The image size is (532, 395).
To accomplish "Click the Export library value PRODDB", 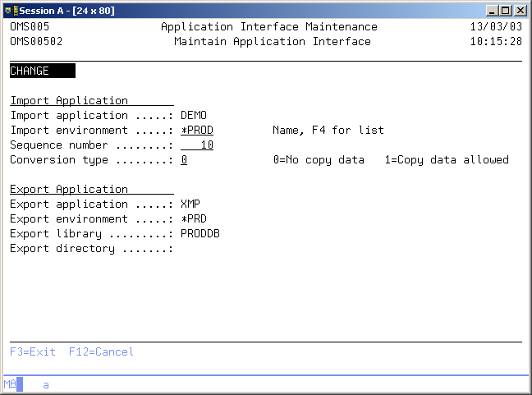I will 200,234.
